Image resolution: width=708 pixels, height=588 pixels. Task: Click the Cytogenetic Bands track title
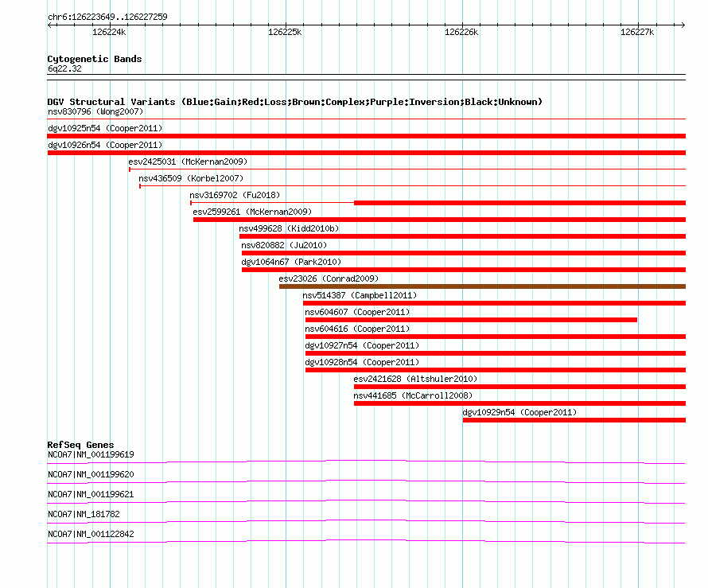pos(95,59)
